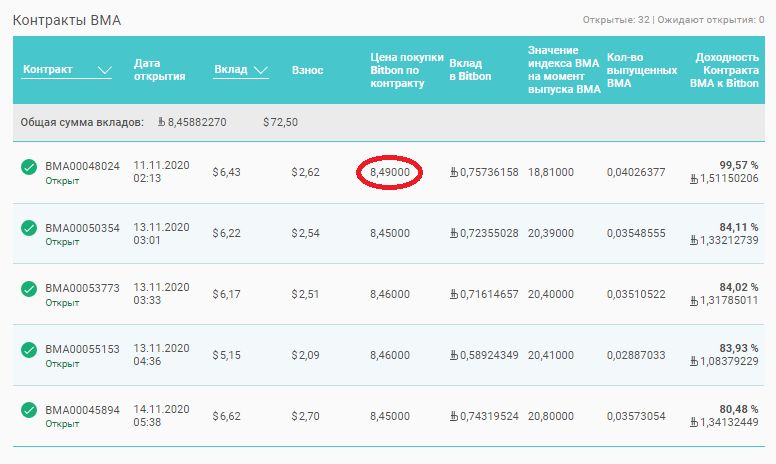Expand the Контракт column dropdown arrow
Image resolution: width=776 pixels, height=464 pixels.
pos(104,70)
